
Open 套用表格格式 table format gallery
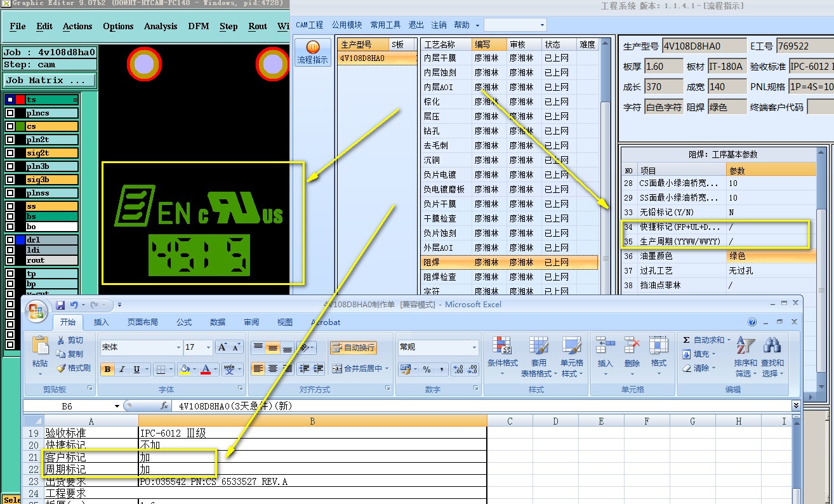coord(538,357)
